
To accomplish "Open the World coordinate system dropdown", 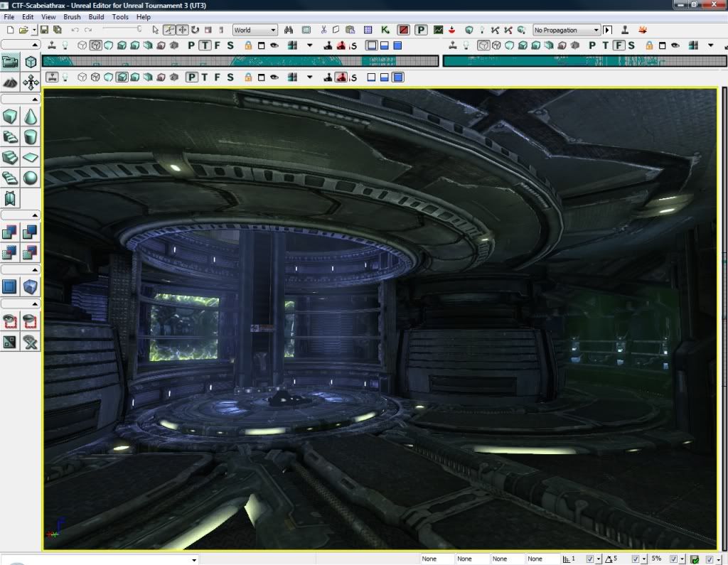I will (x=255, y=30).
